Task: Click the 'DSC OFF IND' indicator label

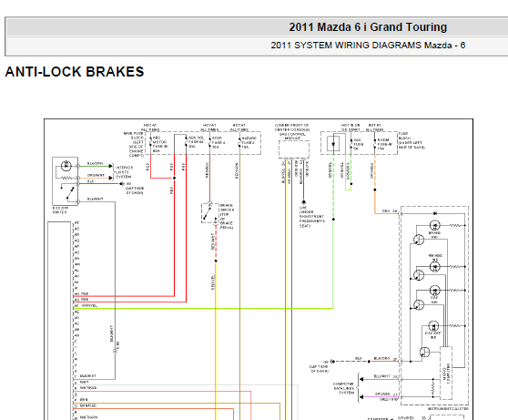Action: click(432, 335)
